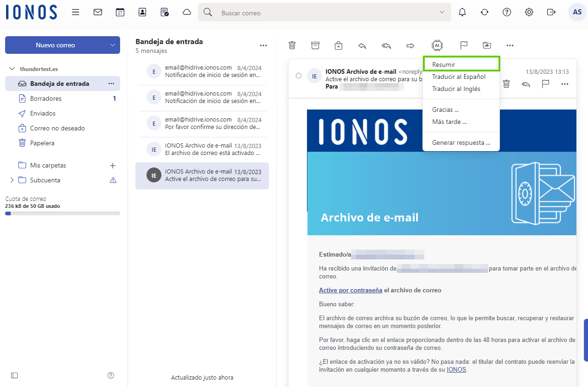Toggle the sidebar folder view icon
Viewport: 588px width, 387px height.
point(14,375)
